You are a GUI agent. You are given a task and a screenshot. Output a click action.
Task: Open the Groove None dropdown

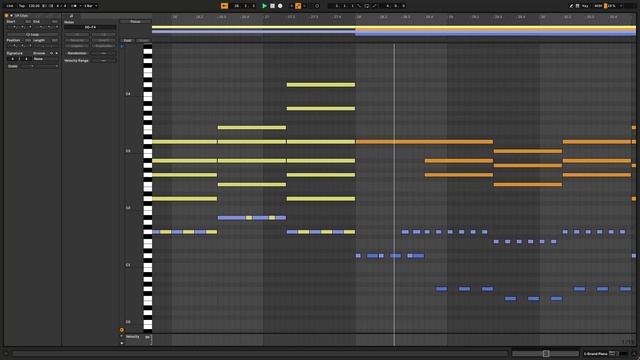tap(45, 59)
